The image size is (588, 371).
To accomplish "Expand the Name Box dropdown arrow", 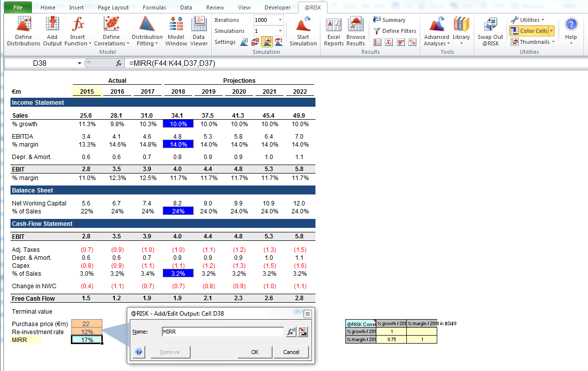I will (x=79, y=63).
